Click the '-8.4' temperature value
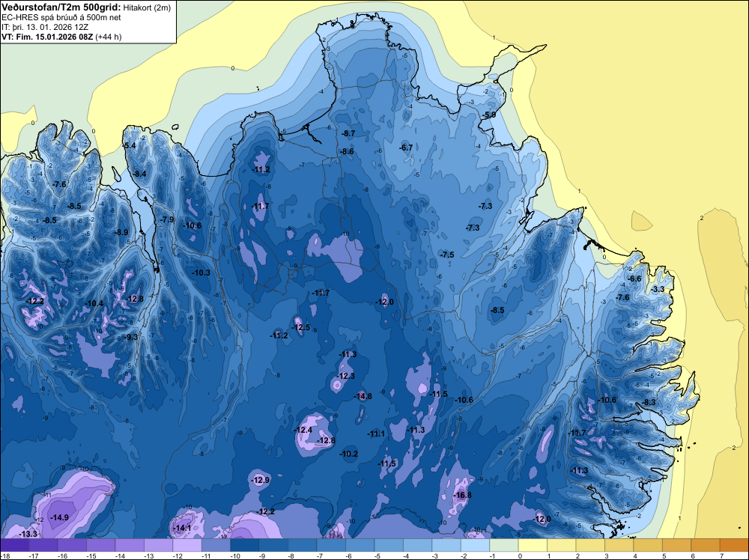749x560 pixels. (139, 174)
